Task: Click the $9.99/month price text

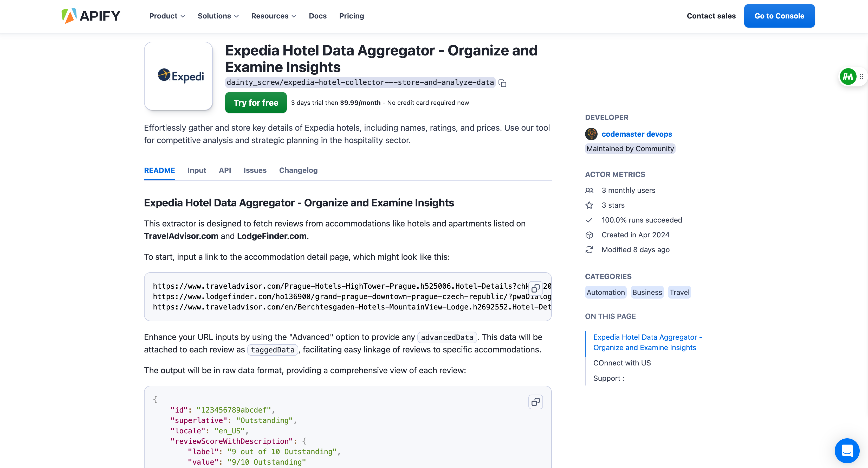Action: [x=360, y=103]
